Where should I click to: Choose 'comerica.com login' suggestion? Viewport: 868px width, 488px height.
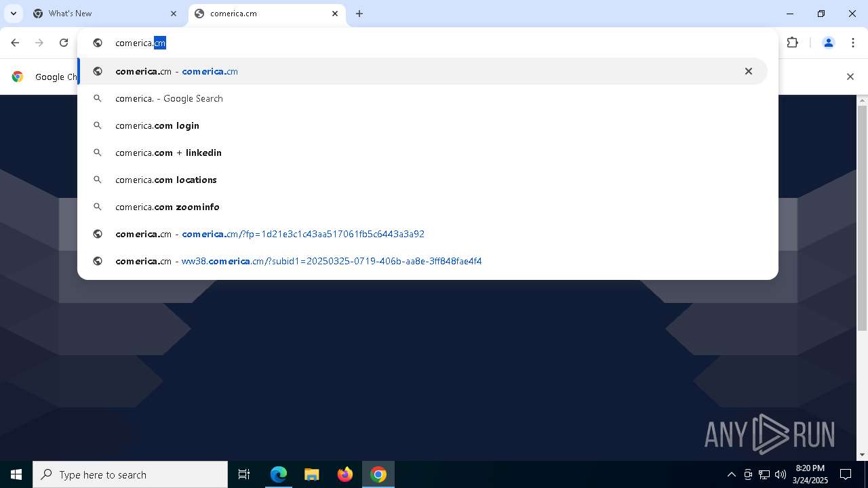click(422, 125)
